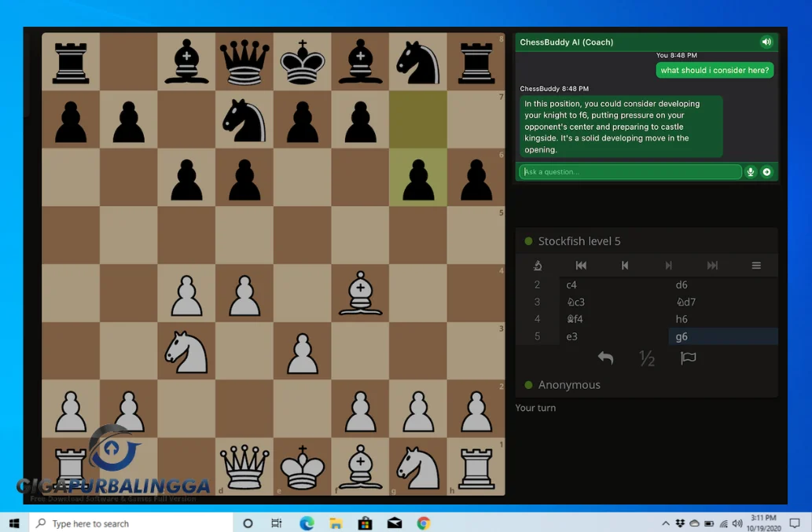812x532 pixels.
Task: Click the Stockfish level 5 opponent name
Action: (x=579, y=241)
